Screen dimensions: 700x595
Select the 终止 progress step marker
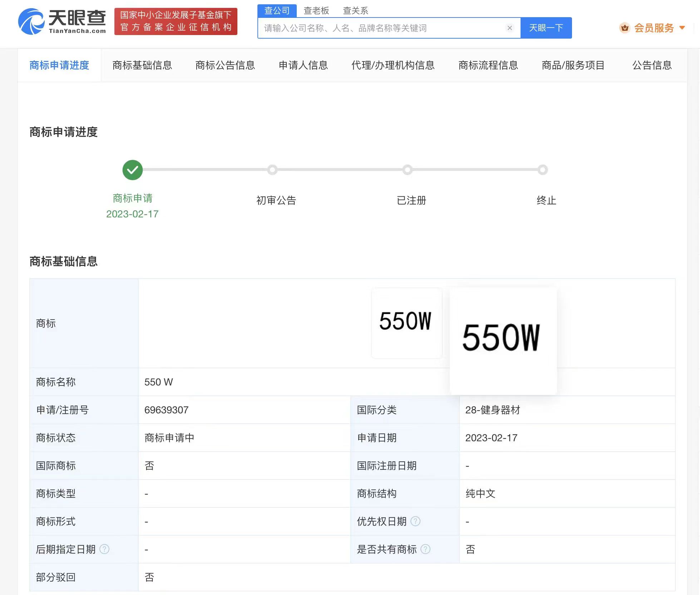tap(543, 170)
